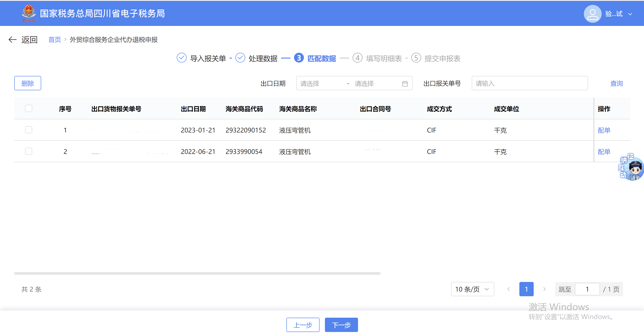
Task: Click step 4 circle icon for 填写明细表
Action: click(357, 58)
